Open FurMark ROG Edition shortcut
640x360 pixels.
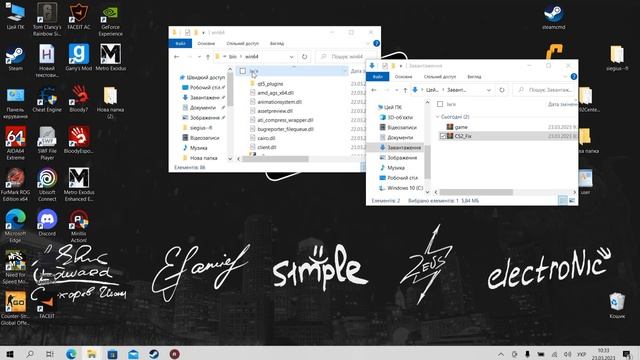click(x=16, y=184)
